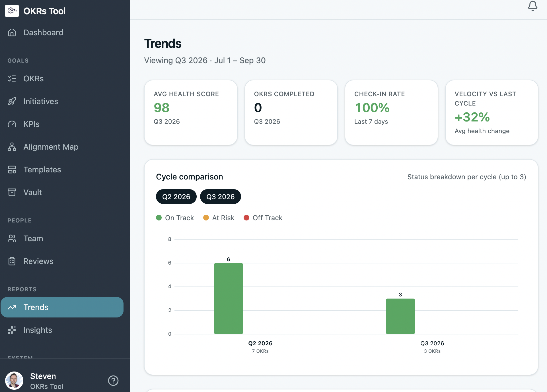Select OKRs in the Goals section

33,79
